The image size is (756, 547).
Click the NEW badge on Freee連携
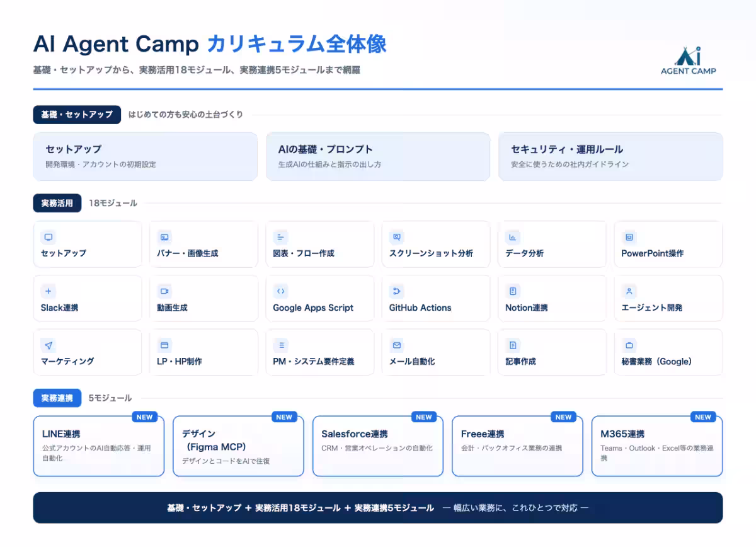pos(563,417)
